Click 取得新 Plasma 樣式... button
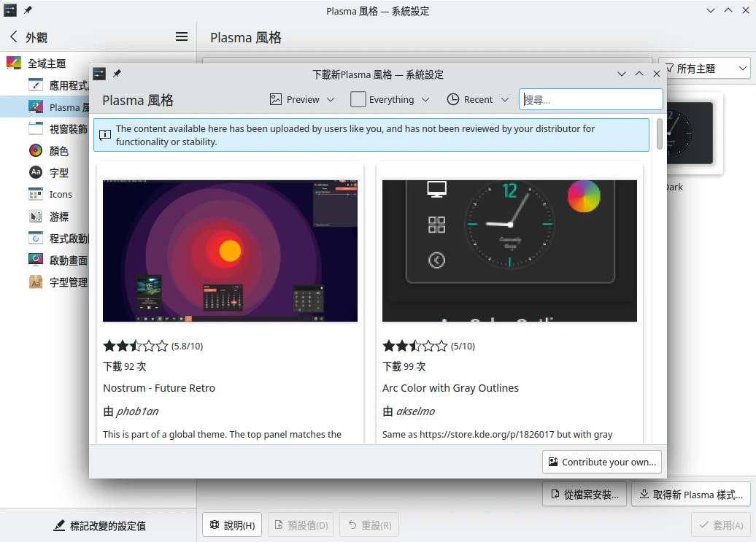Screen dimensions: 756x542 click(x=691, y=495)
